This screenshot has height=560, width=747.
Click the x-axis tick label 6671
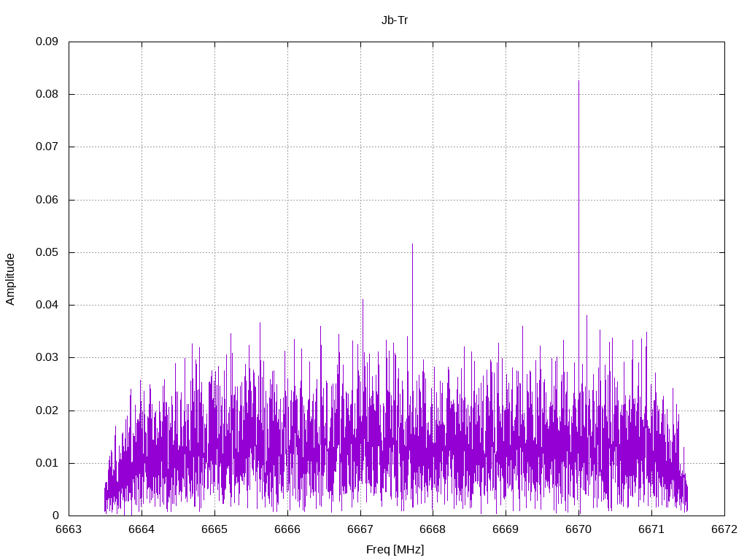click(651, 529)
